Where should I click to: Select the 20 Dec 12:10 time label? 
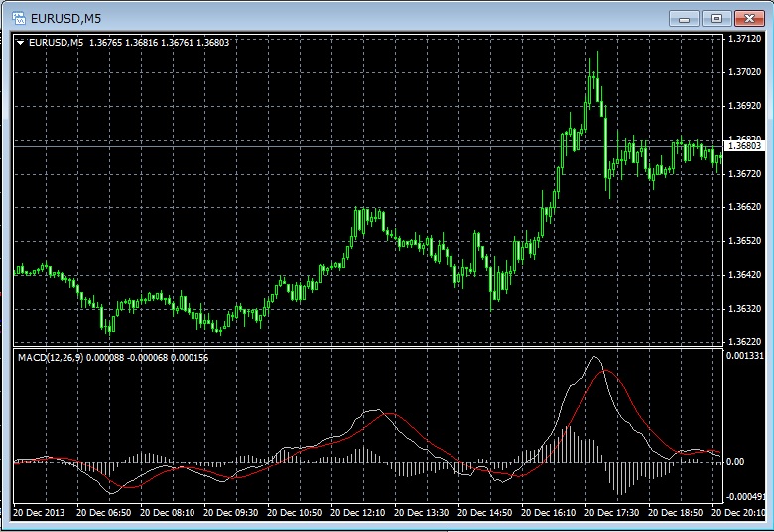[357, 513]
